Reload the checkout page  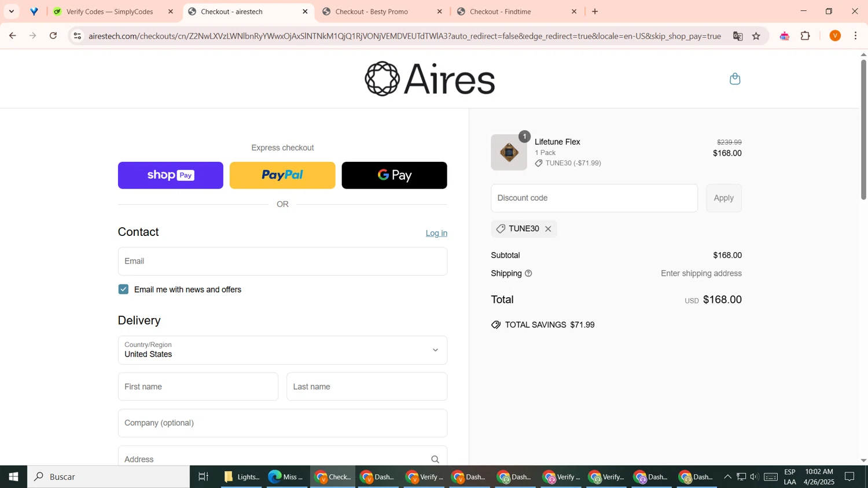point(53,36)
